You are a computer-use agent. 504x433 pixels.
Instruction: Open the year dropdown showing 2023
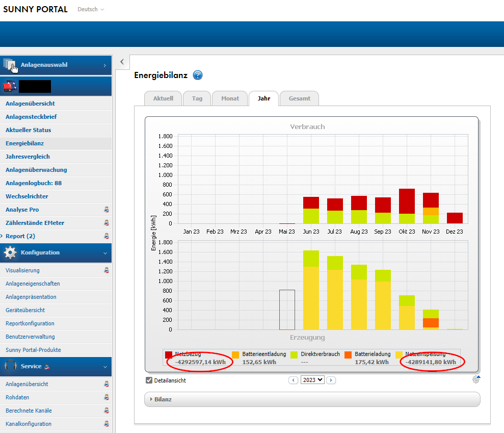point(312,380)
